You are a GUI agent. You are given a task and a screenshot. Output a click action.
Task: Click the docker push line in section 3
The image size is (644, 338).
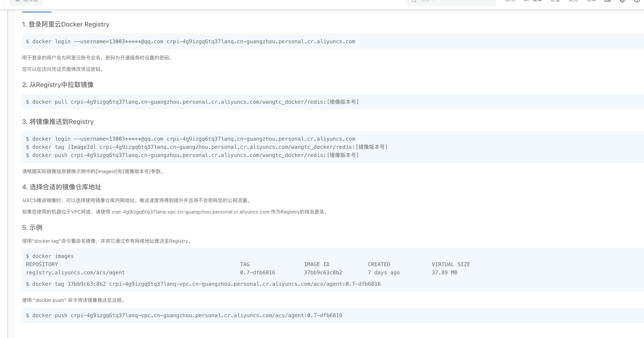tap(192, 155)
